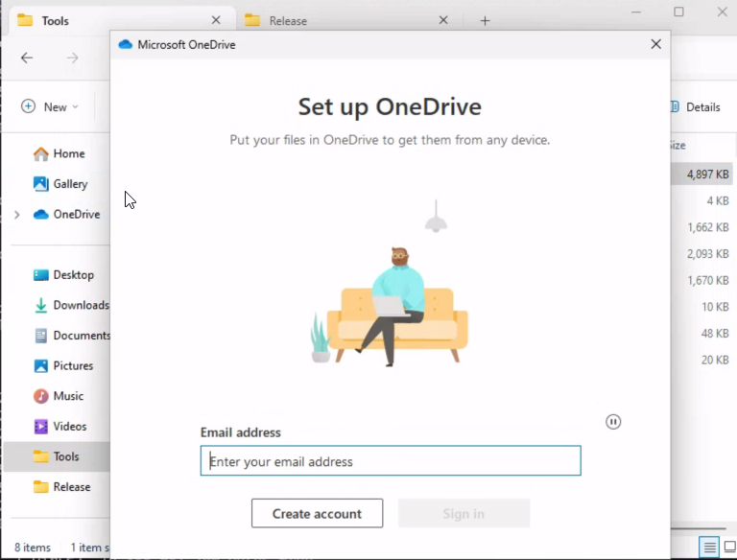Click the OneDrive dialog title cloud icon
The width and height of the screenshot is (737, 560).
coord(126,45)
